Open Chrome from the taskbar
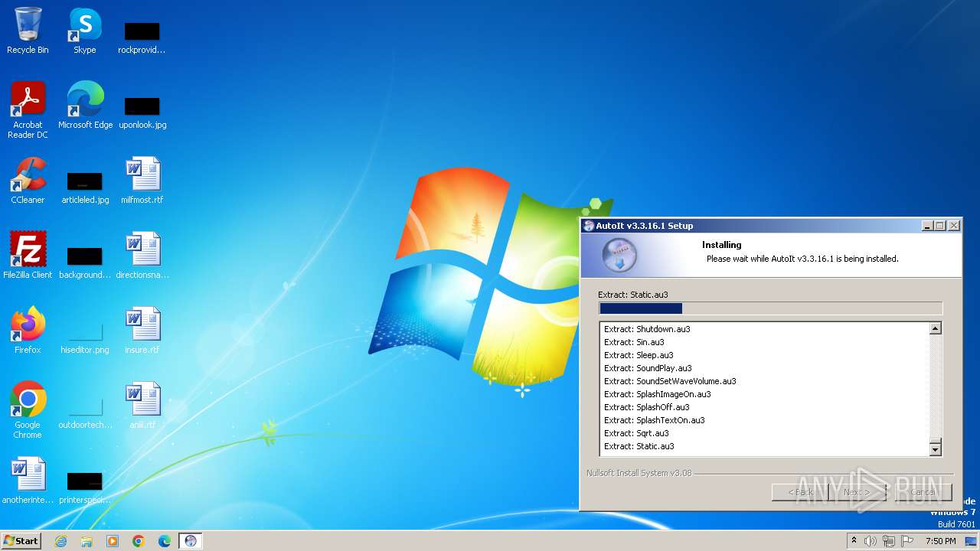Image resolution: width=980 pixels, height=551 pixels. pos(139,541)
